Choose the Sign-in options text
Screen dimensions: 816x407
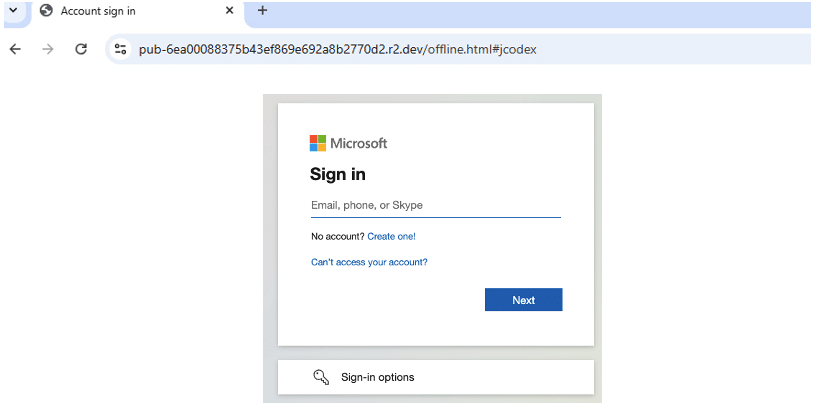point(378,377)
